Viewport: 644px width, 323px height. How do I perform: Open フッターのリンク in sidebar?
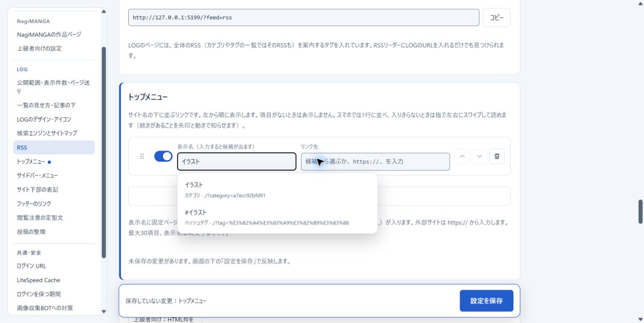coord(54,203)
